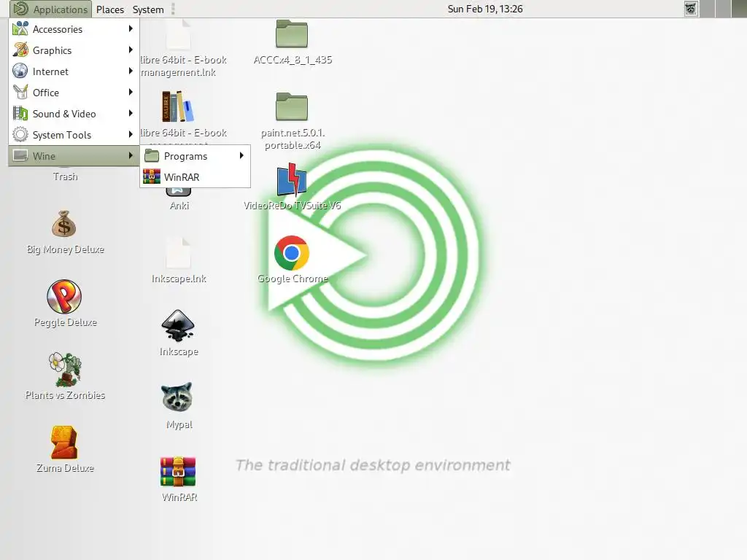Click the Trash desktop label

pos(65,176)
